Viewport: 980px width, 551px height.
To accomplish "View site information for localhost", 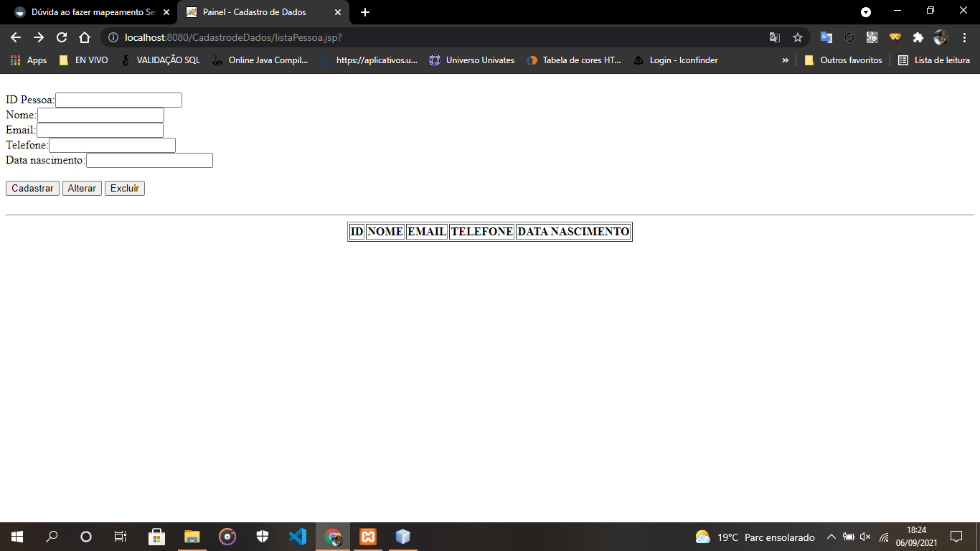I will [x=113, y=37].
